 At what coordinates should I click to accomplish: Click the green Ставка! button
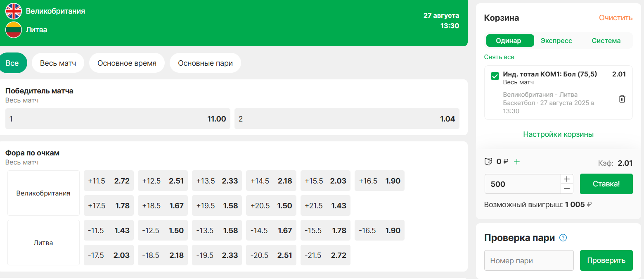coord(606,184)
